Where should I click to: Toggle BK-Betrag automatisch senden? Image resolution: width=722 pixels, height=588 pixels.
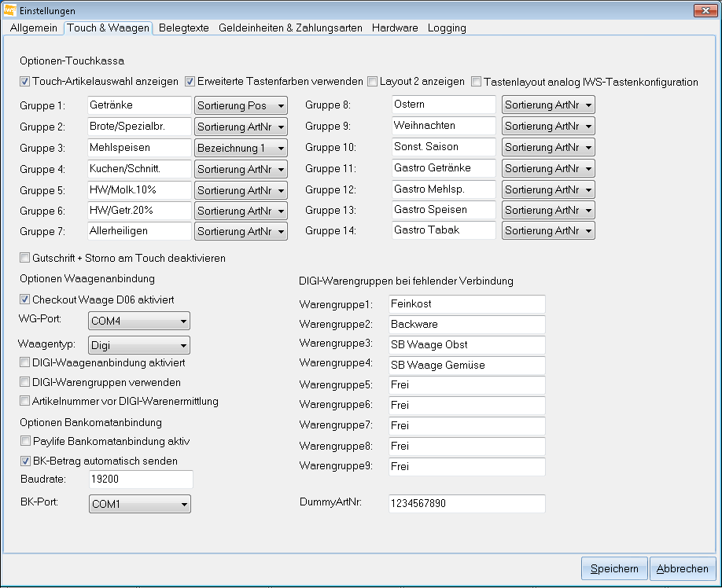pyautogui.click(x=26, y=461)
